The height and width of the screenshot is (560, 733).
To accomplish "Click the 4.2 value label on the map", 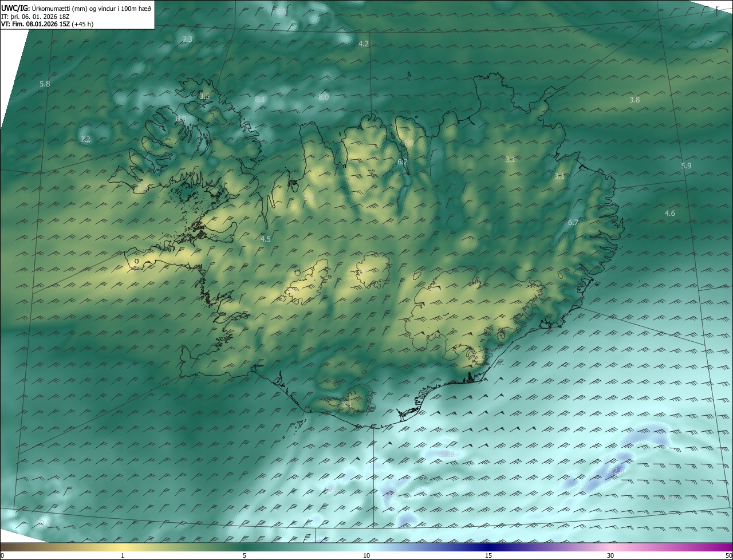I will tap(364, 44).
